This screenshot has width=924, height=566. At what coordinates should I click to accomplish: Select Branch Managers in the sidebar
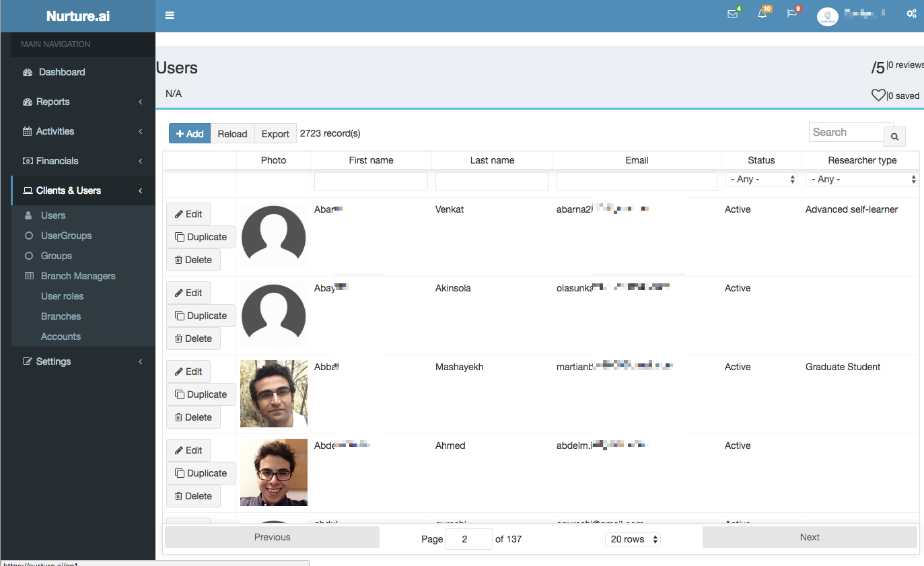click(x=78, y=276)
